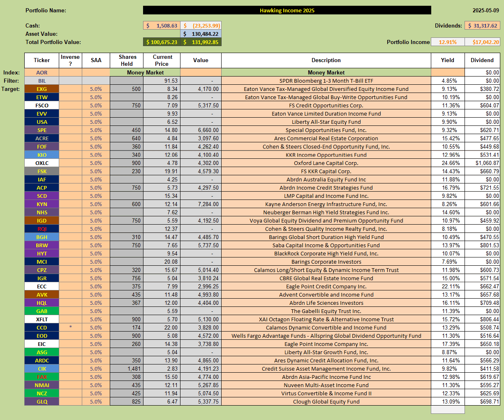
Task: Click Oxford Lane Capital Corp. description
Action: [x=326, y=163]
